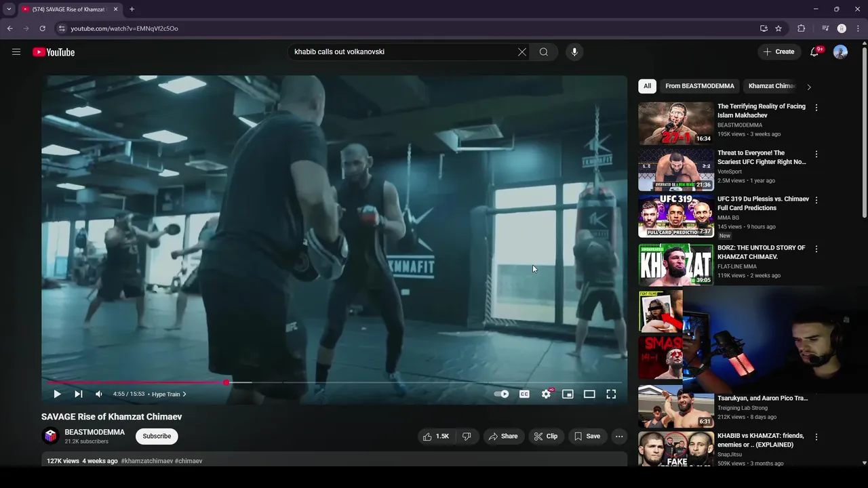This screenshot has width=868, height=488.
Task: Open the Create menu
Action: pos(778,52)
